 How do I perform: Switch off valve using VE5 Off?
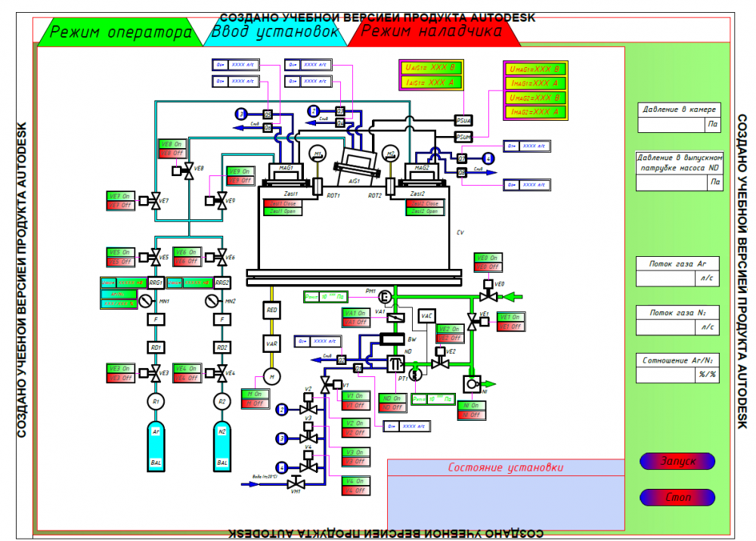(120, 261)
